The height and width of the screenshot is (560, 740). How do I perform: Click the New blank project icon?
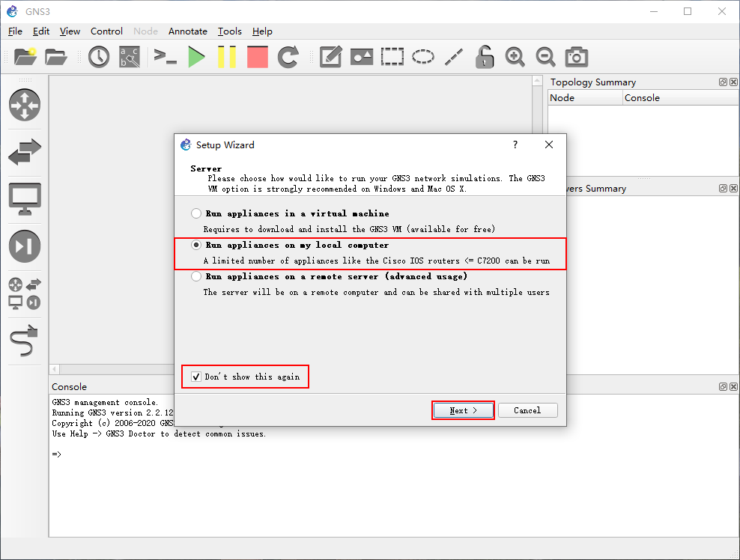(x=25, y=57)
